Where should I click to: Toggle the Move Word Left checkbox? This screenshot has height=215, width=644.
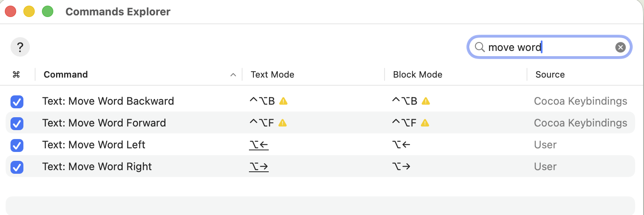(x=17, y=145)
